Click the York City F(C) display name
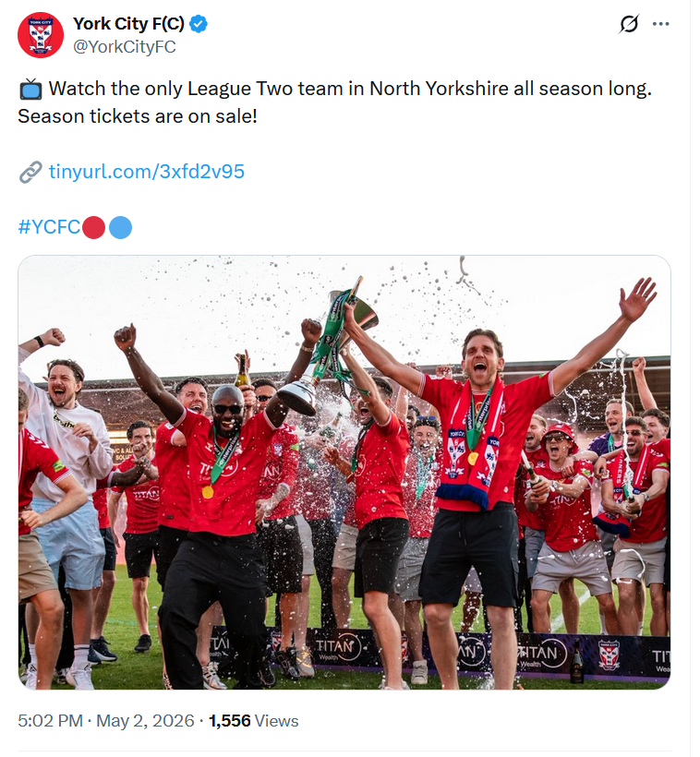The image size is (700, 757). click(128, 24)
